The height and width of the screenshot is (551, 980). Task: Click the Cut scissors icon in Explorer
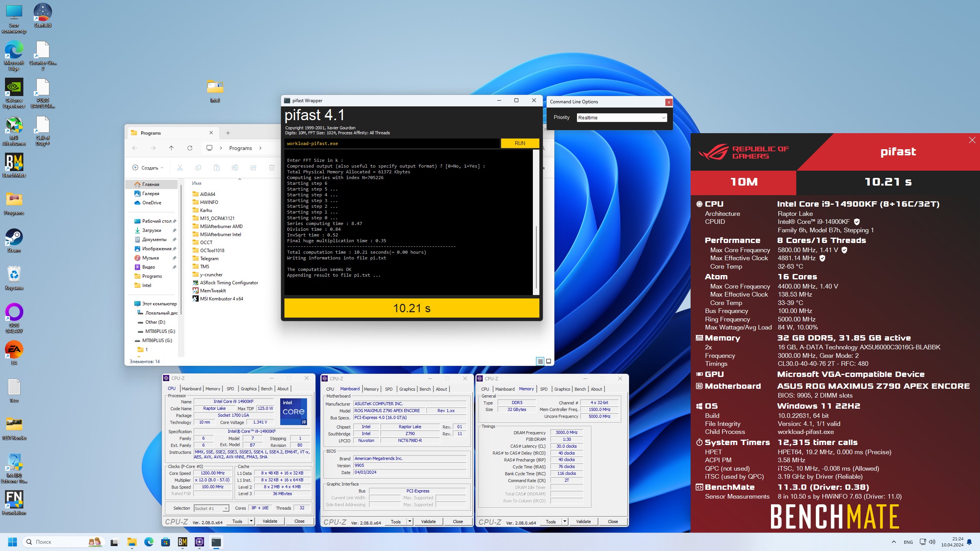[180, 168]
